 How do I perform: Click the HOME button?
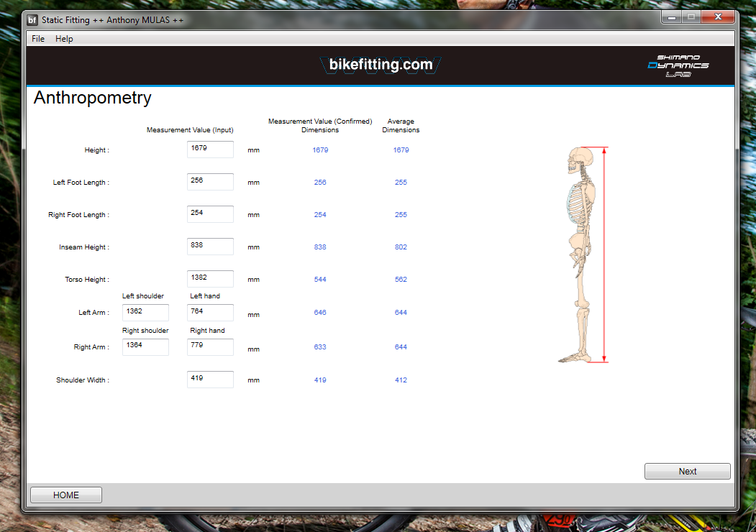66,495
